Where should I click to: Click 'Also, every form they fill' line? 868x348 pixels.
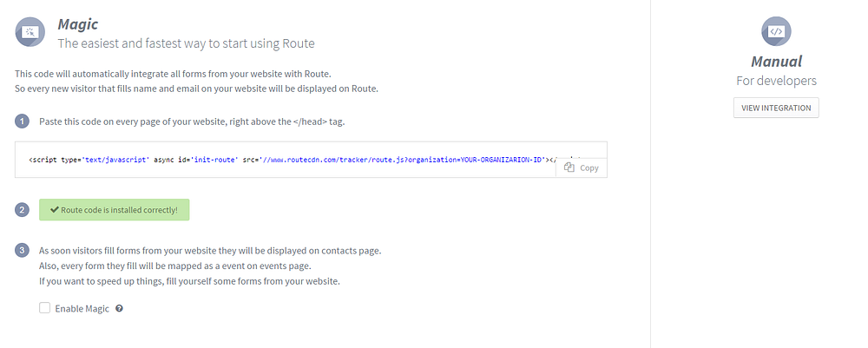pyautogui.click(x=175, y=266)
